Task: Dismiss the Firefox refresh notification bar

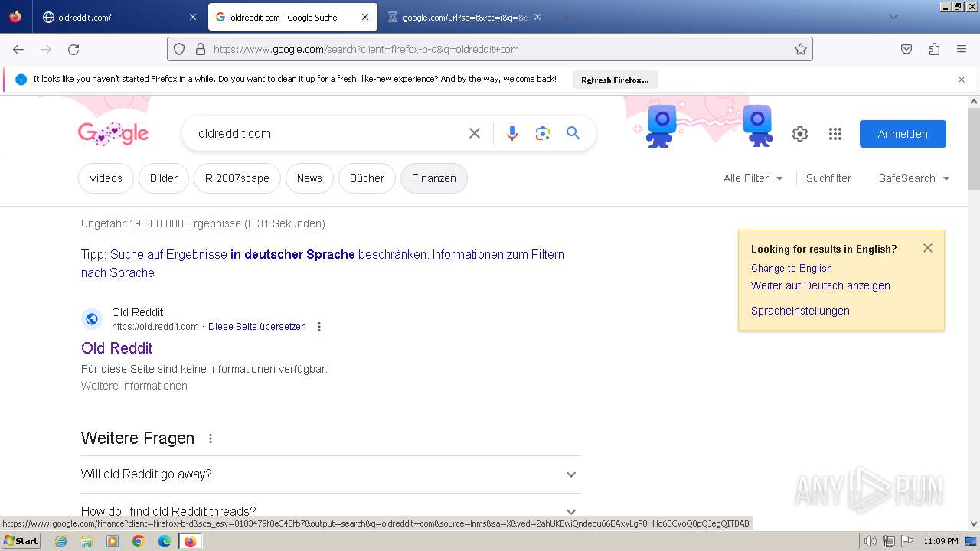Action: [x=962, y=80]
